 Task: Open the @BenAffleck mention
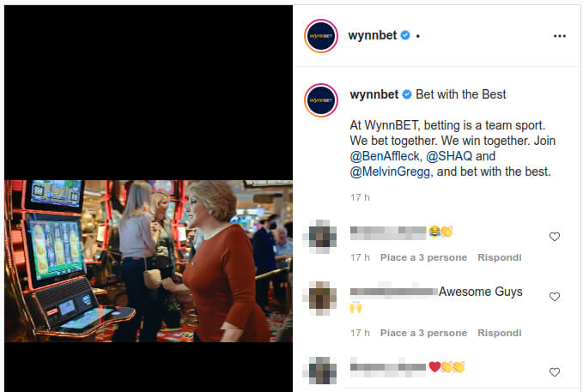385,156
